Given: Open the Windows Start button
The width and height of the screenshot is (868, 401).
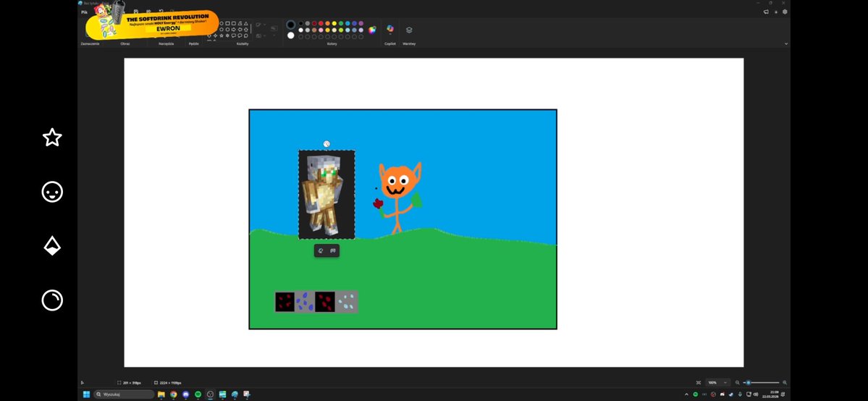Looking at the screenshot, I should point(86,394).
